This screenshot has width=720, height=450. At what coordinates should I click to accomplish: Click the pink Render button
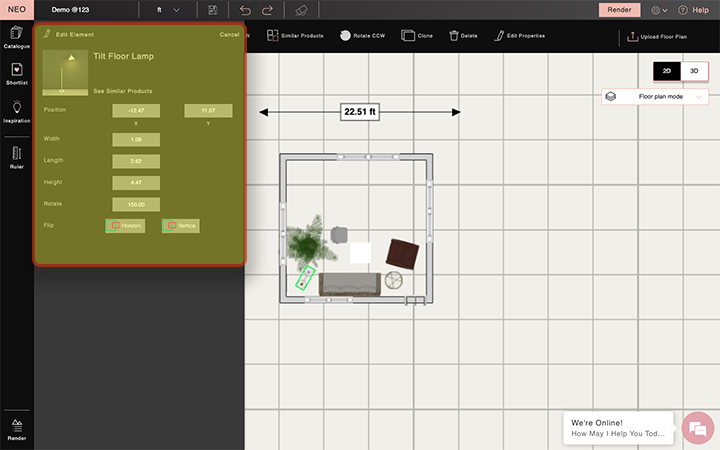tap(619, 10)
